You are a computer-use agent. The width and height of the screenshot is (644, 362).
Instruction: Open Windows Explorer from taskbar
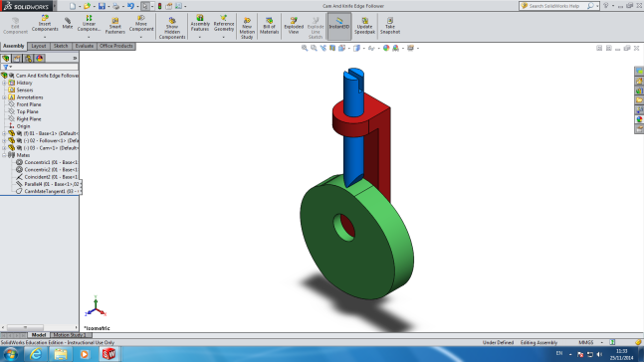pos(61,354)
